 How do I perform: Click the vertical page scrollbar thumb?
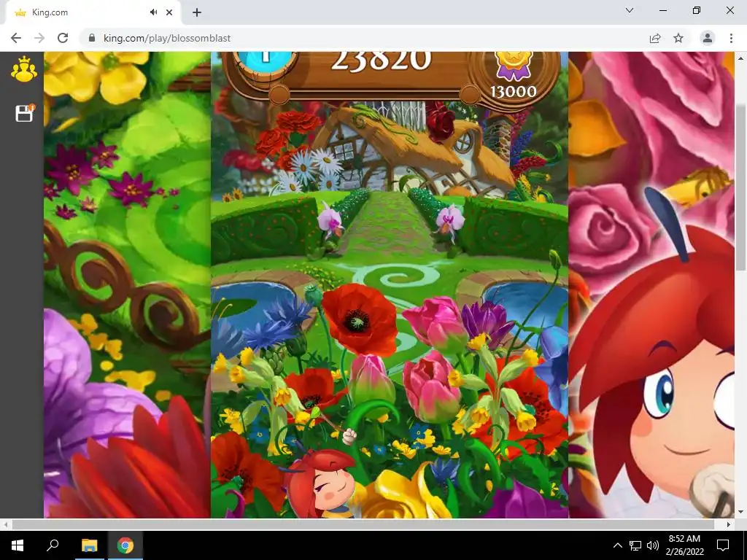click(x=740, y=186)
